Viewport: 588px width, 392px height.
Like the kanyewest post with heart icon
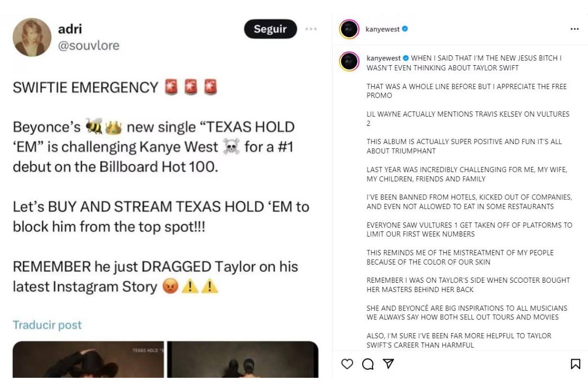[347, 364]
